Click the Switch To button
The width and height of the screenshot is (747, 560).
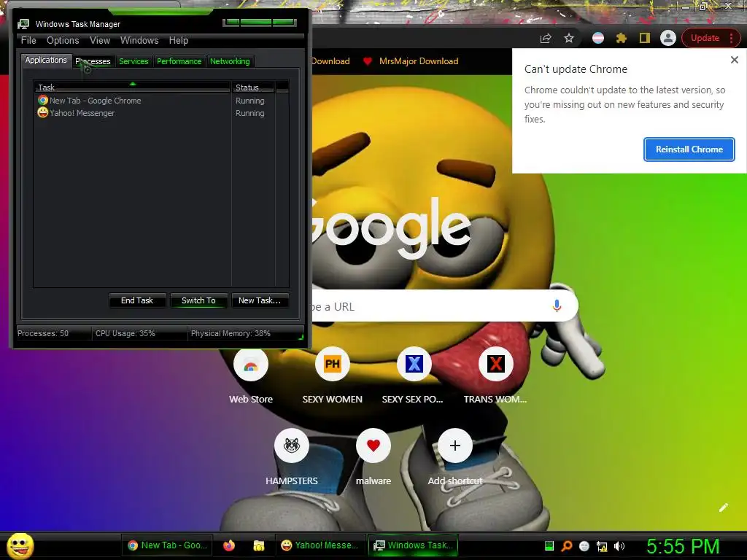pyautogui.click(x=198, y=300)
